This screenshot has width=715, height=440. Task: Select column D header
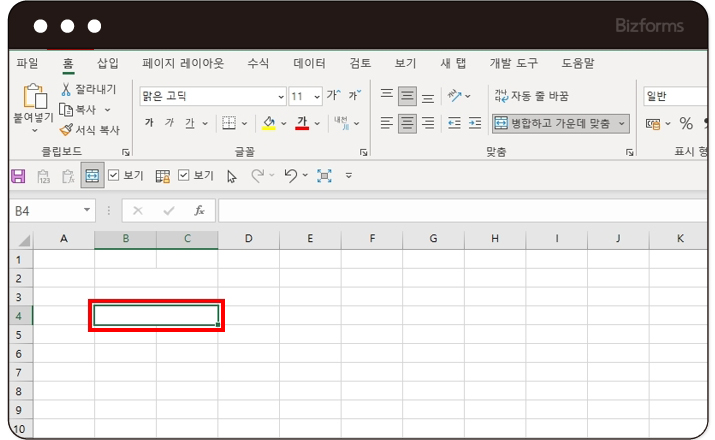pyautogui.click(x=249, y=238)
